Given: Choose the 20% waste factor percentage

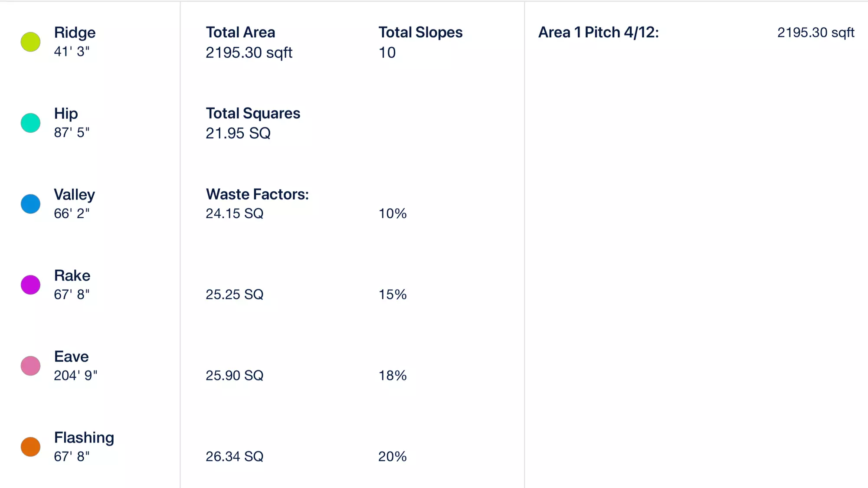Looking at the screenshot, I should click(393, 456).
